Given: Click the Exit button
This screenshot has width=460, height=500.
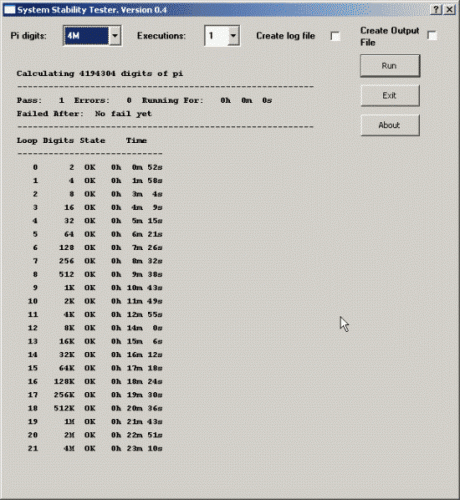Looking at the screenshot, I should point(390,96).
